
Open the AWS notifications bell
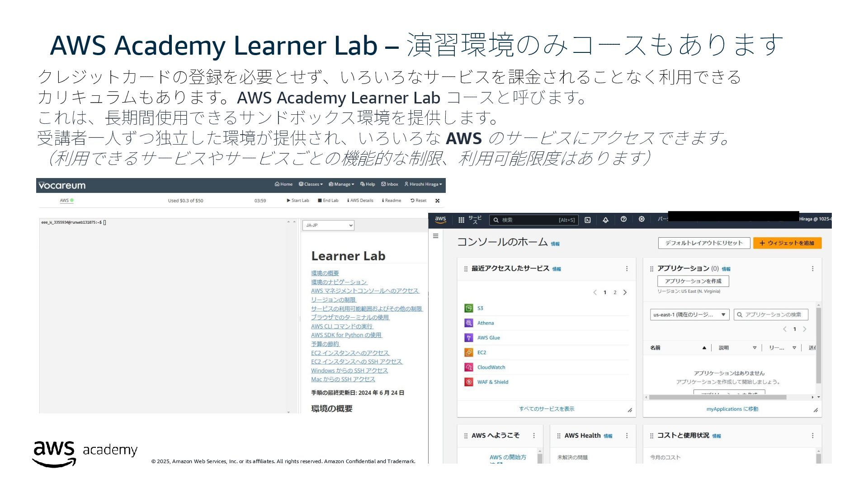tap(605, 220)
